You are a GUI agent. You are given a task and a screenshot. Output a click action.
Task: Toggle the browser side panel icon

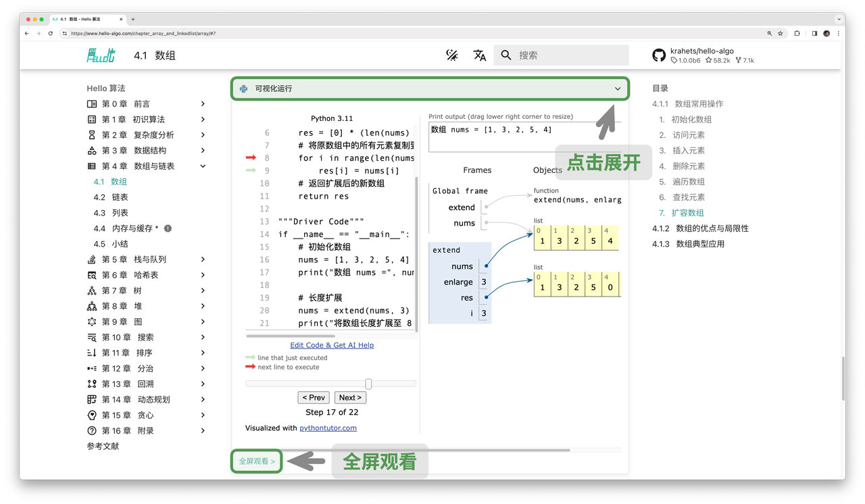click(814, 33)
